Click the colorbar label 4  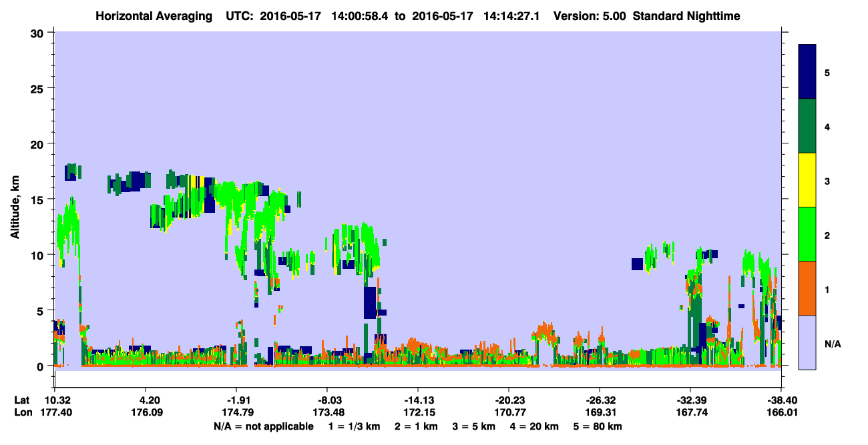(x=827, y=126)
